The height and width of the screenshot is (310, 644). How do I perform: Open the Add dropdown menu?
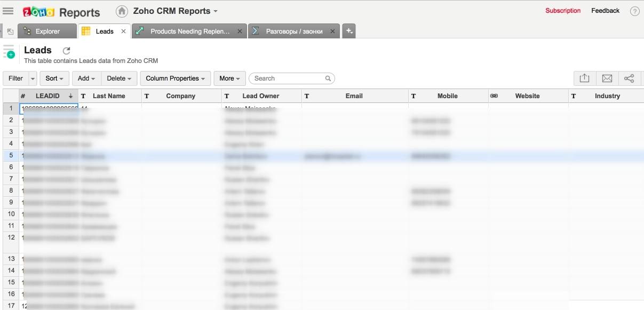click(x=86, y=78)
